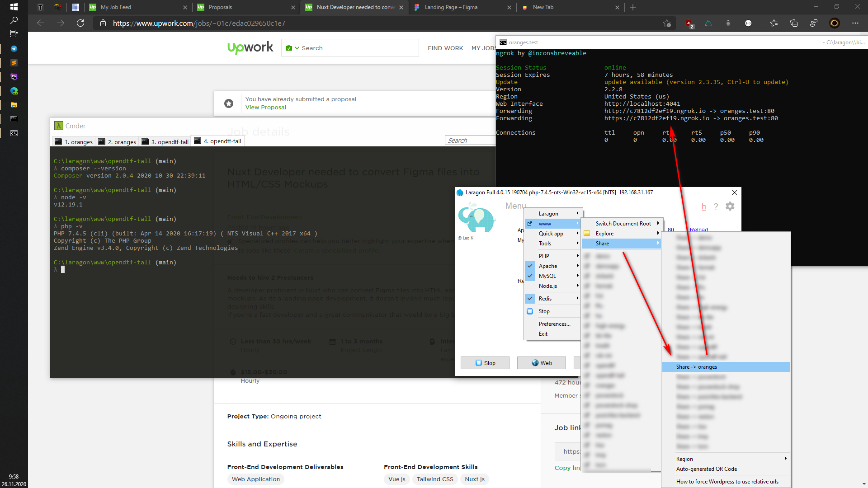Image resolution: width=868 pixels, height=488 pixels.
Task: Expand the Explore submenu
Action: pyautogui.click(x=622, y=234)
